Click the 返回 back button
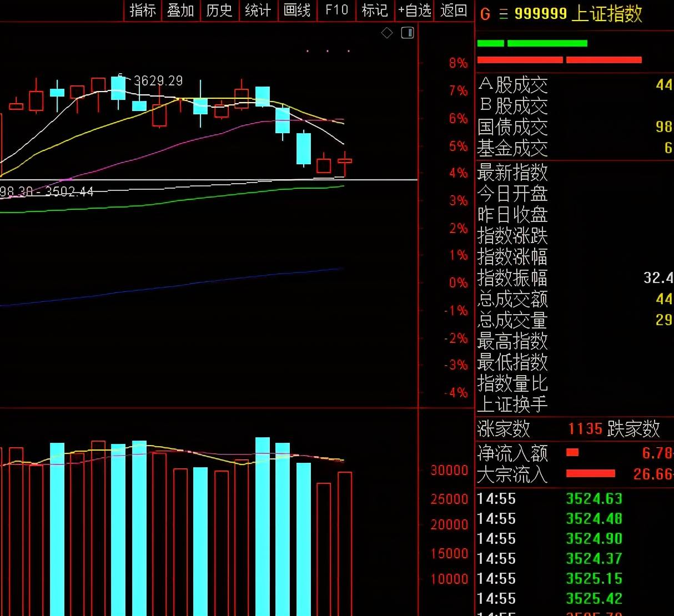 tap(454, 11)
